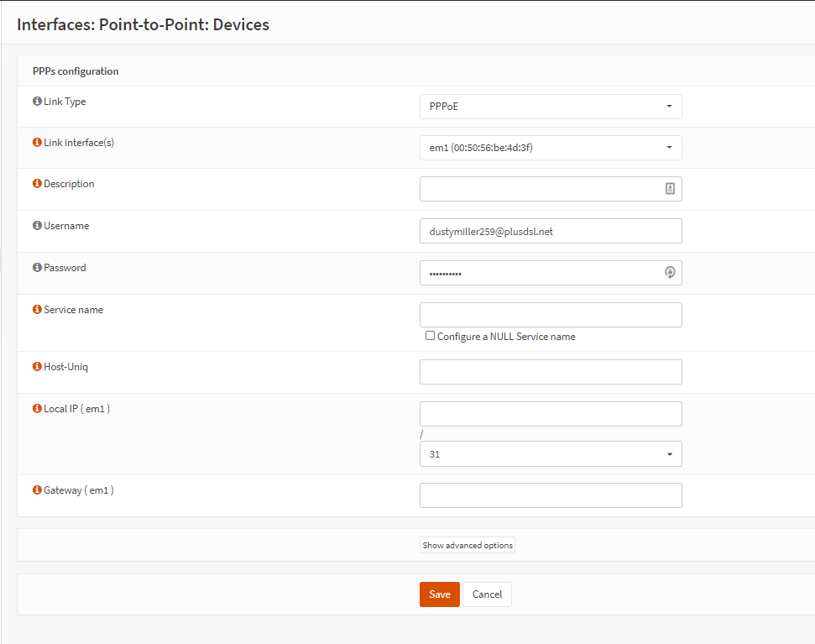Click the autofill icon inside Description field
815x644 pixels.
[x=670, y=189]
